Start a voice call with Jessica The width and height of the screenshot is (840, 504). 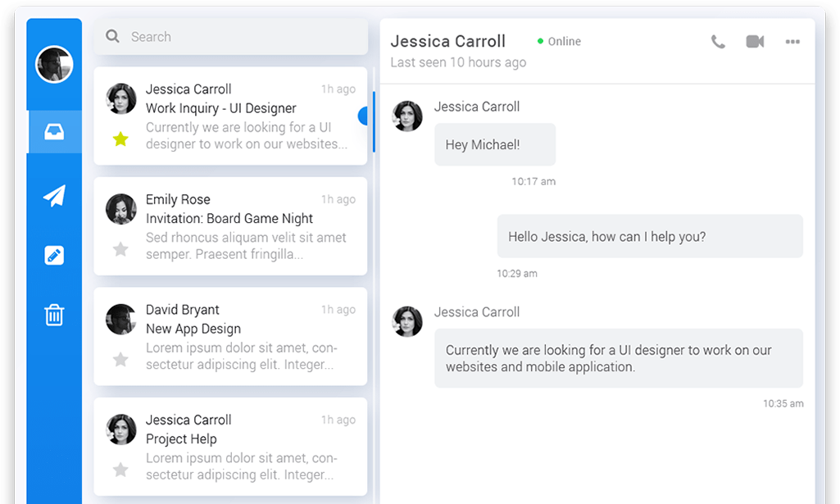(718, 42)
